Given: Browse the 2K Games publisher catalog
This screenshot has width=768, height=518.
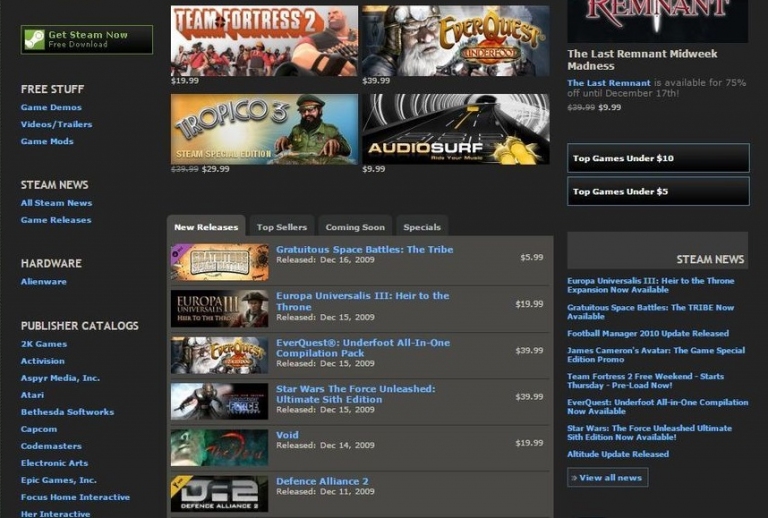Looking at the screenshot, I should click(x=44, y=344).
